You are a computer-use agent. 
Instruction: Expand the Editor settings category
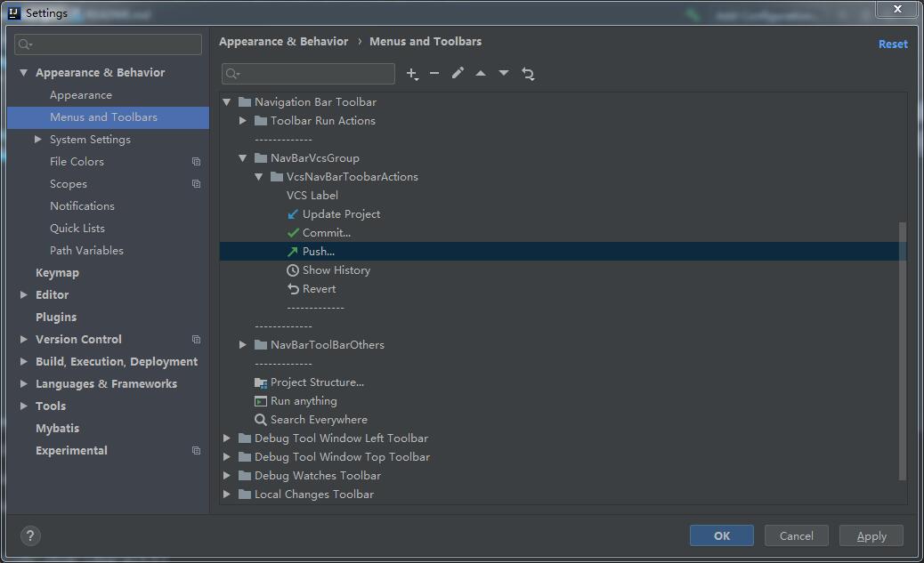pyautogui.click(x=24, y=295)
